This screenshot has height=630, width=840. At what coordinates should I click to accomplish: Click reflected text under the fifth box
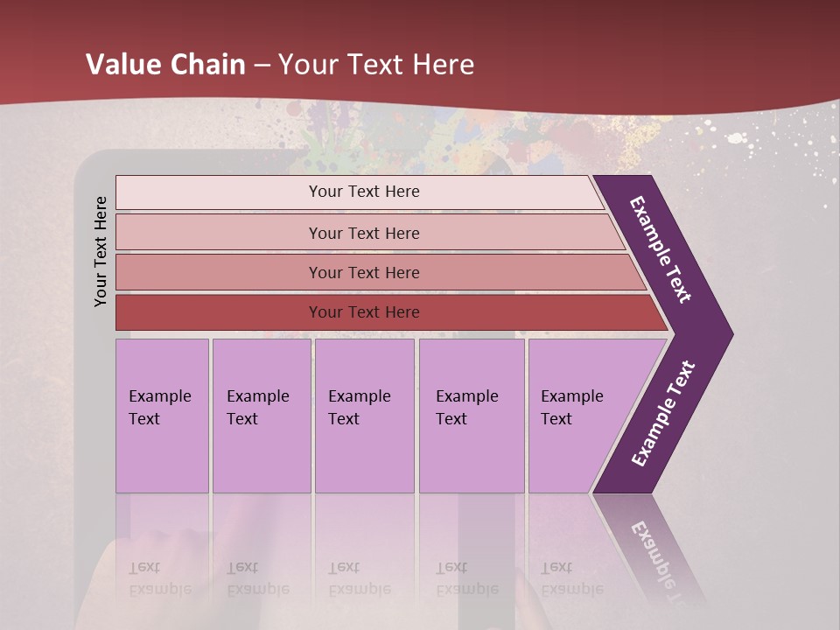[572, 579]
